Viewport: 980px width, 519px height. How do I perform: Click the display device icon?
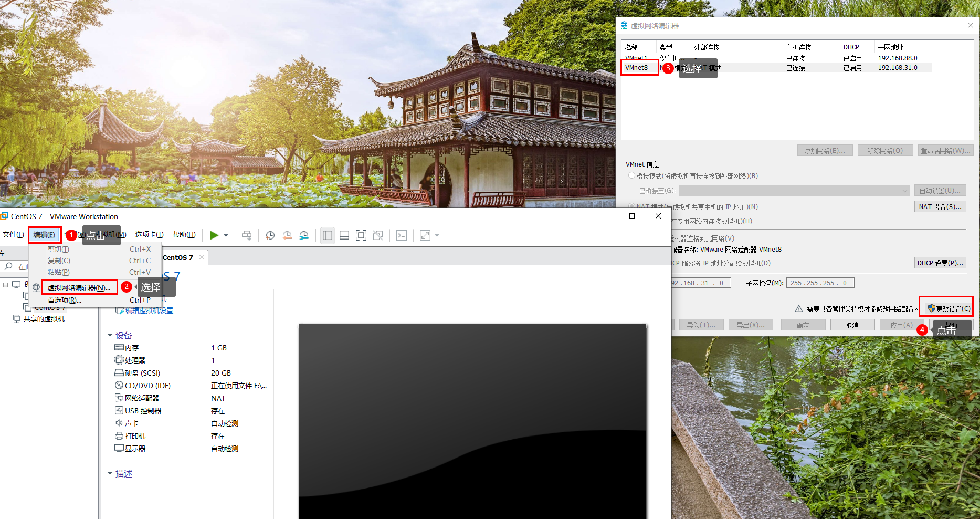coord(119,449)
